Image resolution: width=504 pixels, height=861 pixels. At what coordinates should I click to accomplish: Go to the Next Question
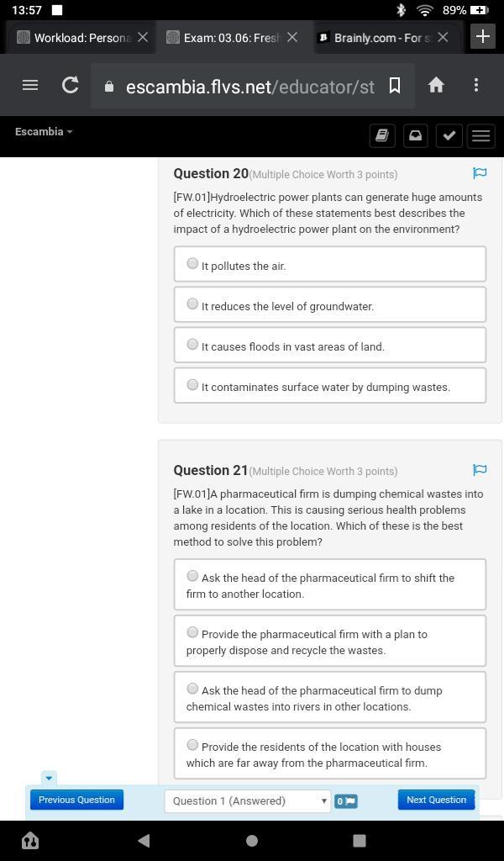436,800
